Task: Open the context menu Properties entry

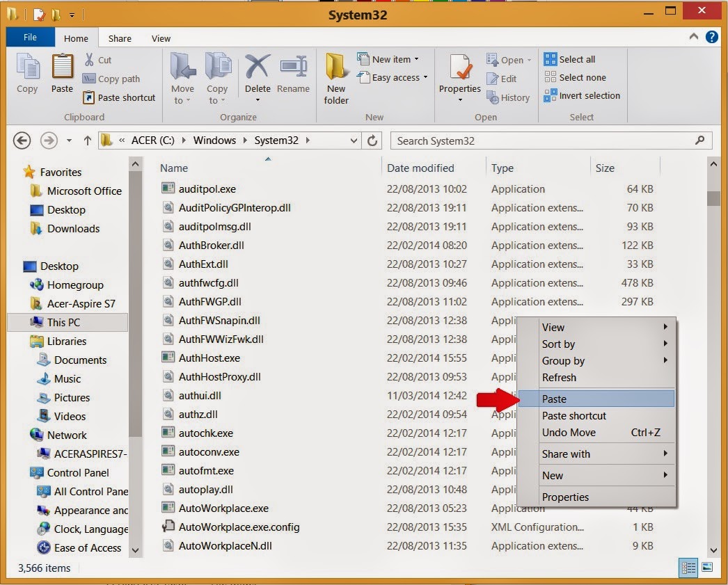Action: click(x=596, y=497)
